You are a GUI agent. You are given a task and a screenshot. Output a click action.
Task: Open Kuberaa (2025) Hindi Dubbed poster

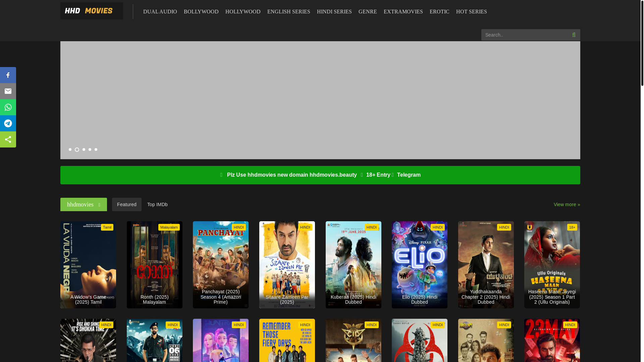pos(354,265)
